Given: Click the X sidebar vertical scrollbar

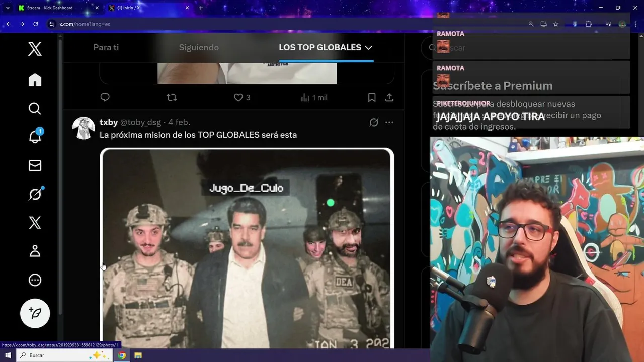Looking at the screenshot, I should click(61, 176).
